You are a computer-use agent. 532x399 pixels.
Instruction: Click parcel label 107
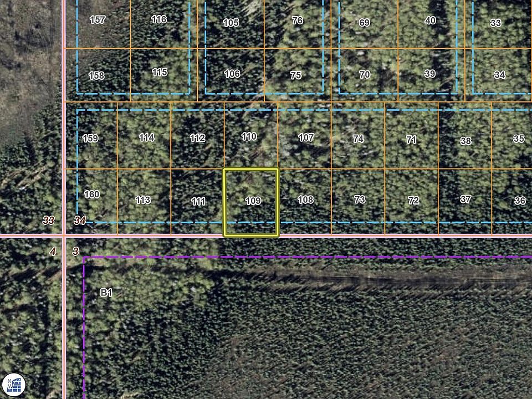[x=306, y=137]
